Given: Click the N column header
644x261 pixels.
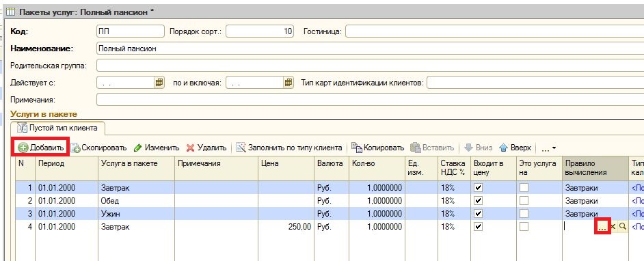Looking at the screenshot, I should pos(25,168).
